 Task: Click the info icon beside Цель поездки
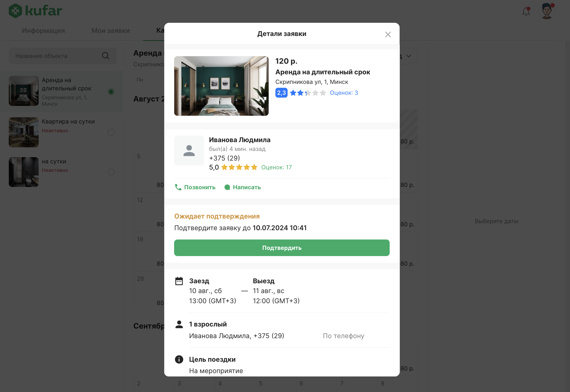179,359
